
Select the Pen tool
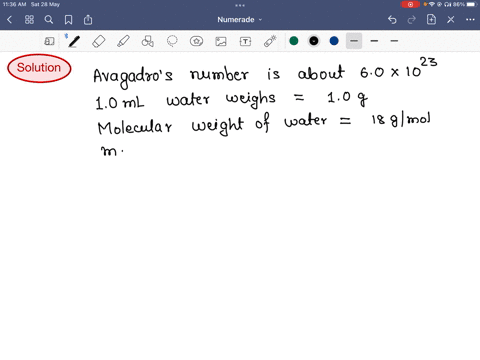74,41
